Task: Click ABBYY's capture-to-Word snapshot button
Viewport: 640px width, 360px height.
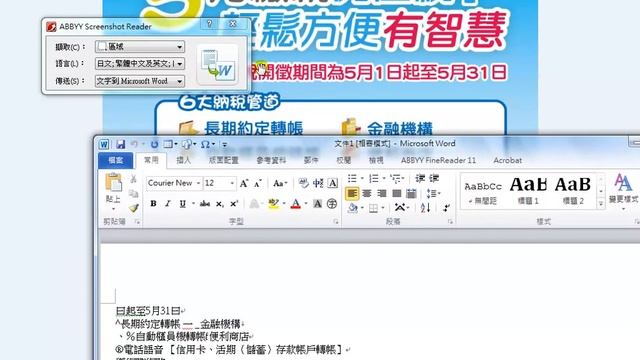Action: click(218, 65)
